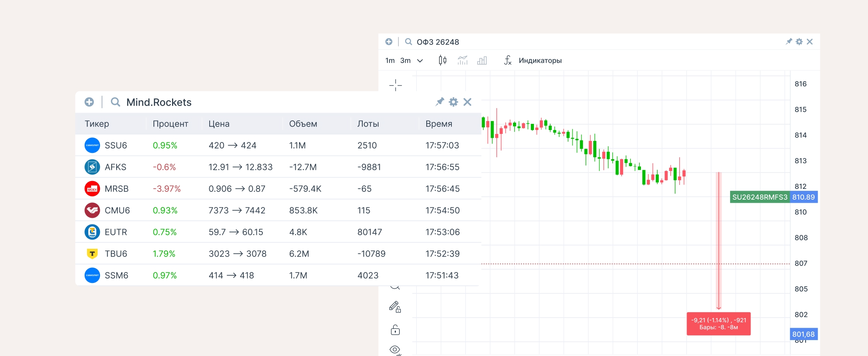Click the 0.95% percent value
868x356 pixels.
click(165, 145)
